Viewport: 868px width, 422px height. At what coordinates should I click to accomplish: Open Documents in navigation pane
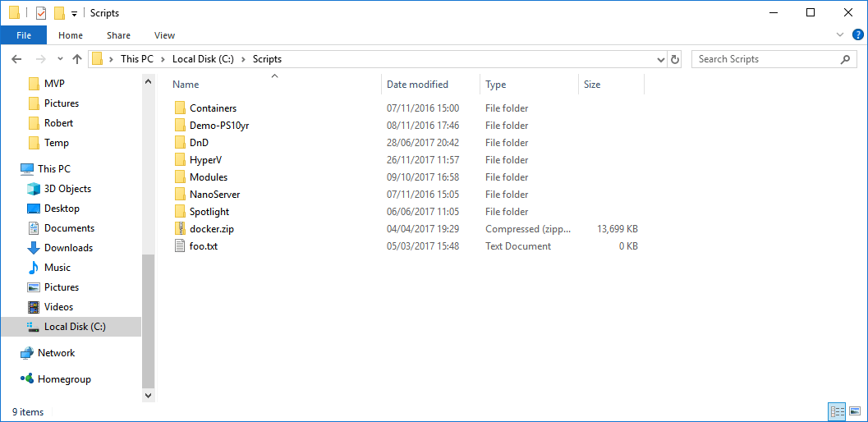(x=69, y=228)
